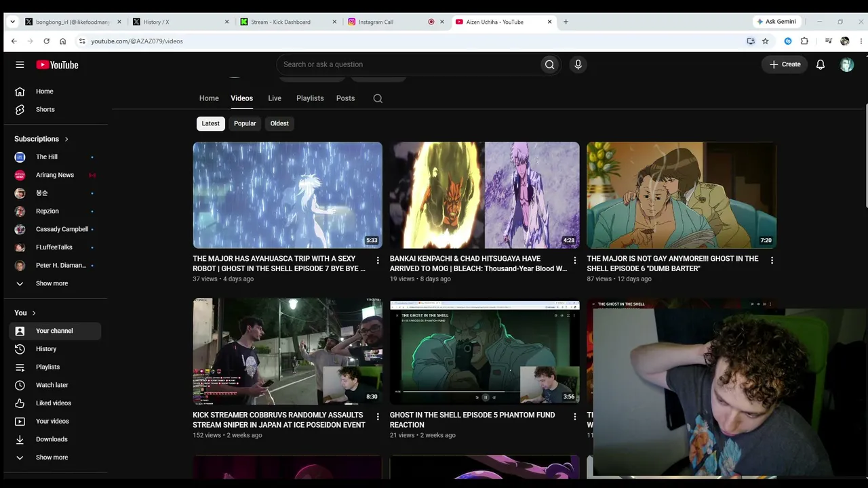Open options menu for Ayahuasca Trip video
This screenshot has height=488, width=868.
click(x=378, y=260)
